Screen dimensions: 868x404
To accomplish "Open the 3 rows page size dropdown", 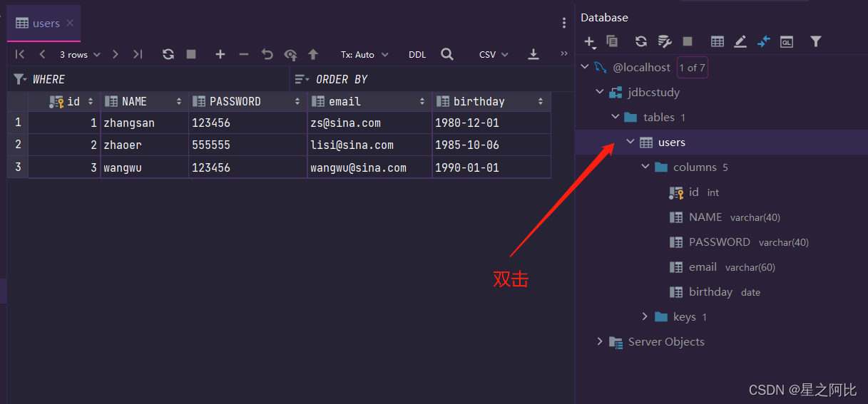I will point(80,54).
